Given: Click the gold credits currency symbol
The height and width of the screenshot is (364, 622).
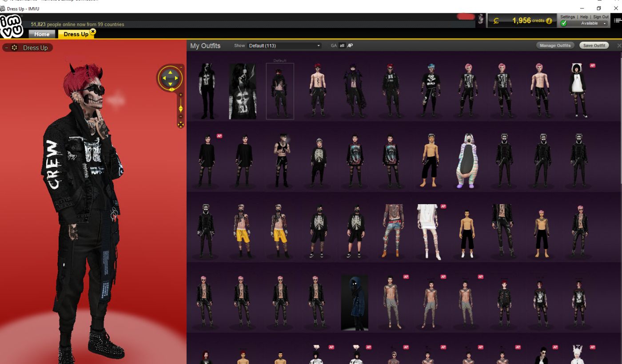Looking at the screenshot, I should coord(496,20).
